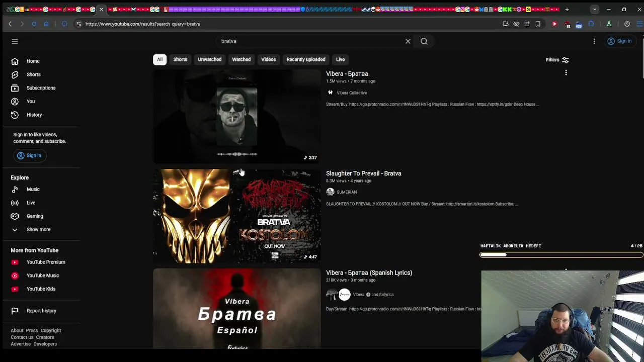This screenshot has height=362, width=644.
Task: Open the Copyright footer link
Action: coord(51,331)
